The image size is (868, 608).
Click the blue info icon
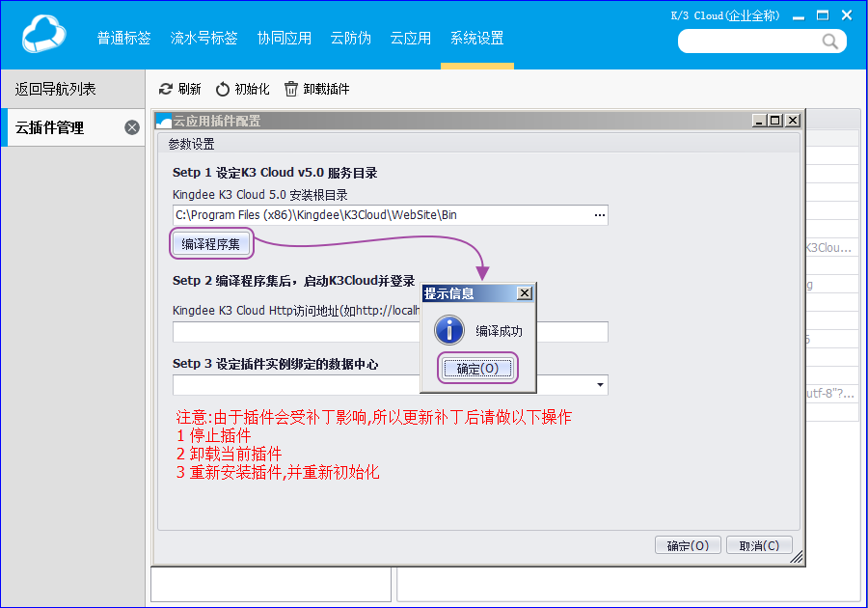point(448,331)
